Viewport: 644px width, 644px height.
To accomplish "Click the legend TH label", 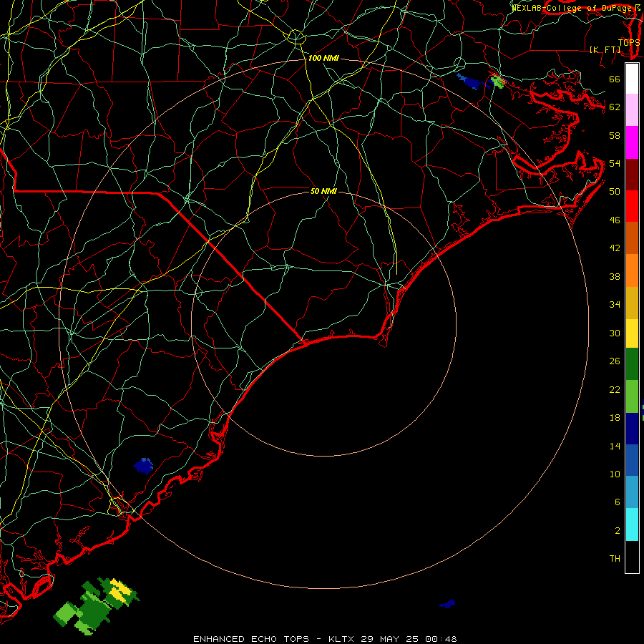I will tap(615, 559).
